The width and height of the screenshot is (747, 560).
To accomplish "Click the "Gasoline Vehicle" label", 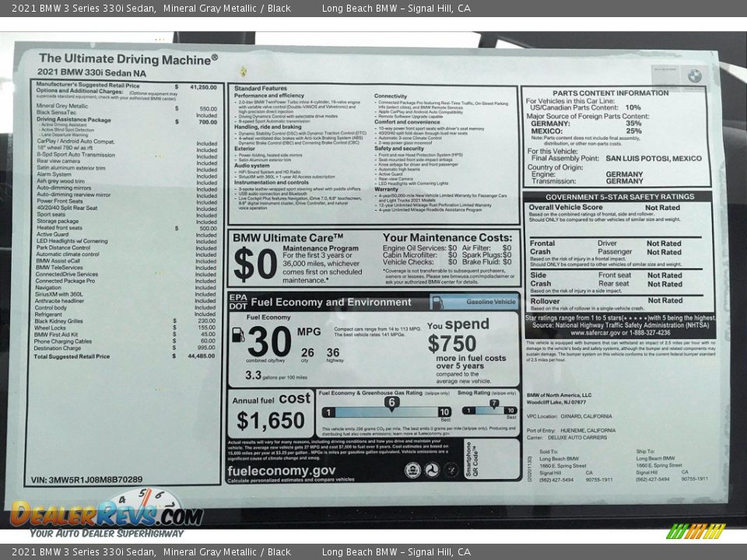I will pos(491,302).
